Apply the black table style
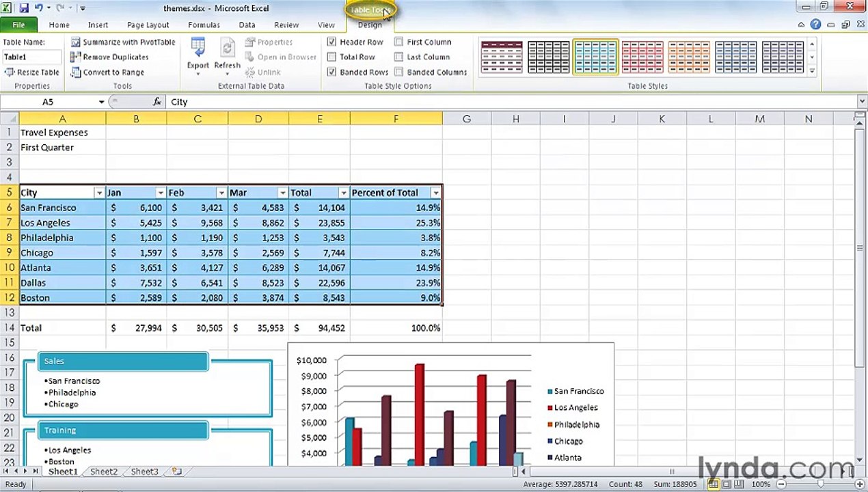 (x=548, y=57)
